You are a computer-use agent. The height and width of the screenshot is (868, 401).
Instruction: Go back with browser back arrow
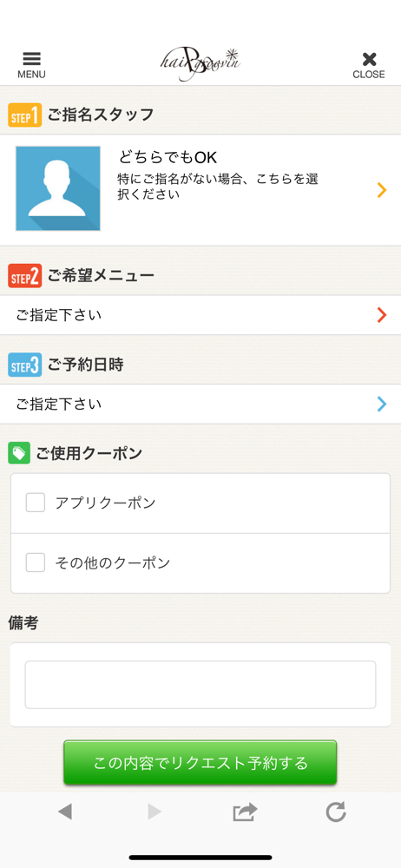65,812
